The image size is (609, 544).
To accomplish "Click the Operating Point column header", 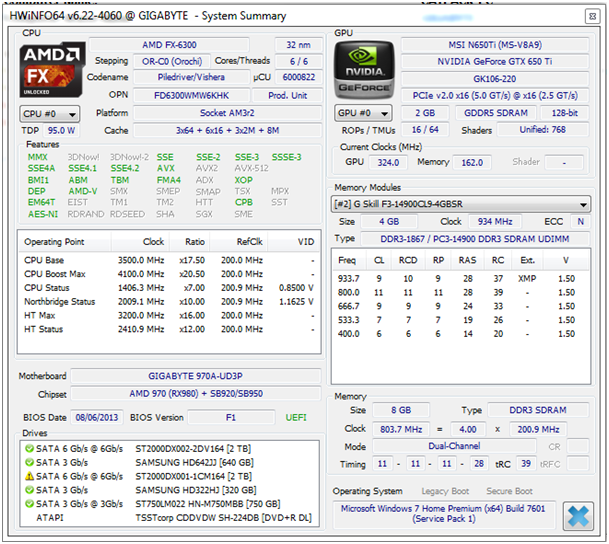I will coord(64,242).
